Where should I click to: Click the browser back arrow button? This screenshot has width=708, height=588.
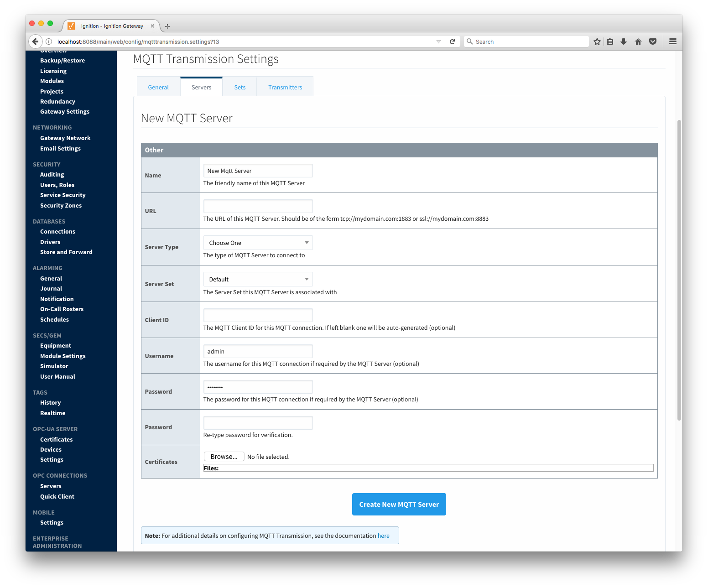click(x=36, y=42)
